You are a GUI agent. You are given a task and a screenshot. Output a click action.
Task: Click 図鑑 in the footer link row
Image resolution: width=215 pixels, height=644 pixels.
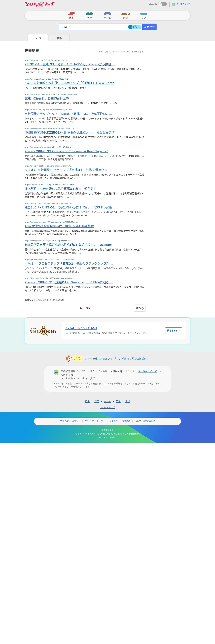coord(118,401)
